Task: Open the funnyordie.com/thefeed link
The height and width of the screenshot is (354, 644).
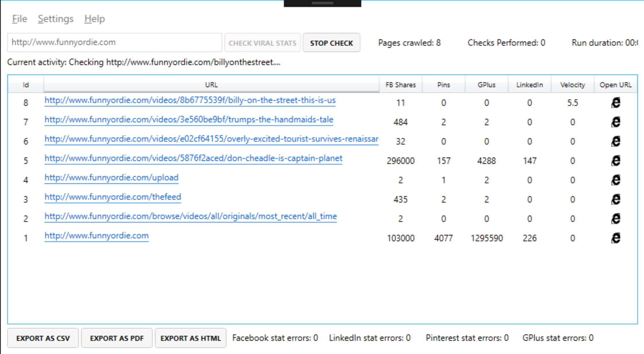Action: click(x=113, y=197)
